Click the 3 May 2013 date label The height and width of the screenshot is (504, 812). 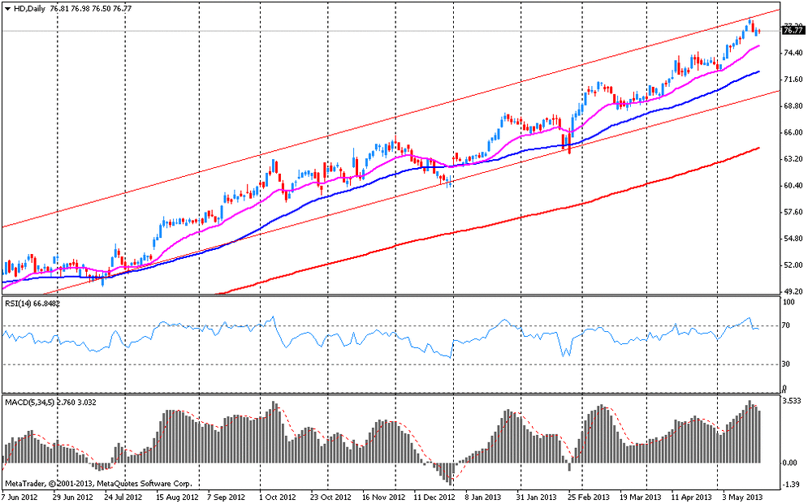[743, 498]
